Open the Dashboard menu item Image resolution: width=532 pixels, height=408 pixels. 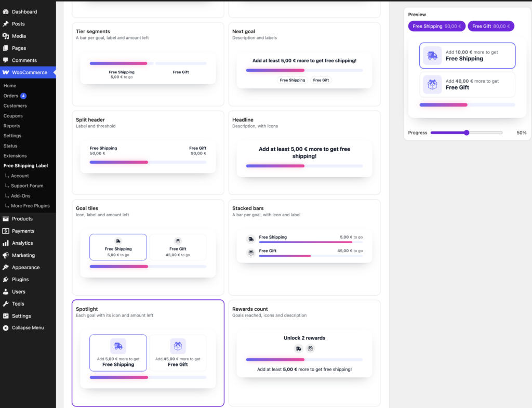pyautogui.click(x=28, y=11)
